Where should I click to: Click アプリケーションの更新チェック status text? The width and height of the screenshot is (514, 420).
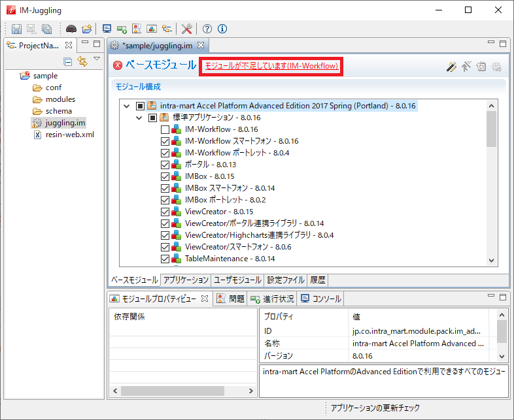(375, 408)
